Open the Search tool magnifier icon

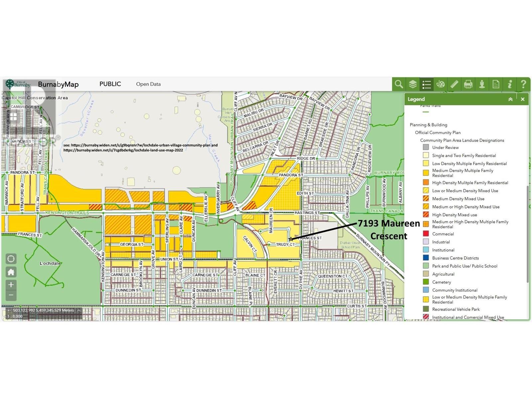399,84
